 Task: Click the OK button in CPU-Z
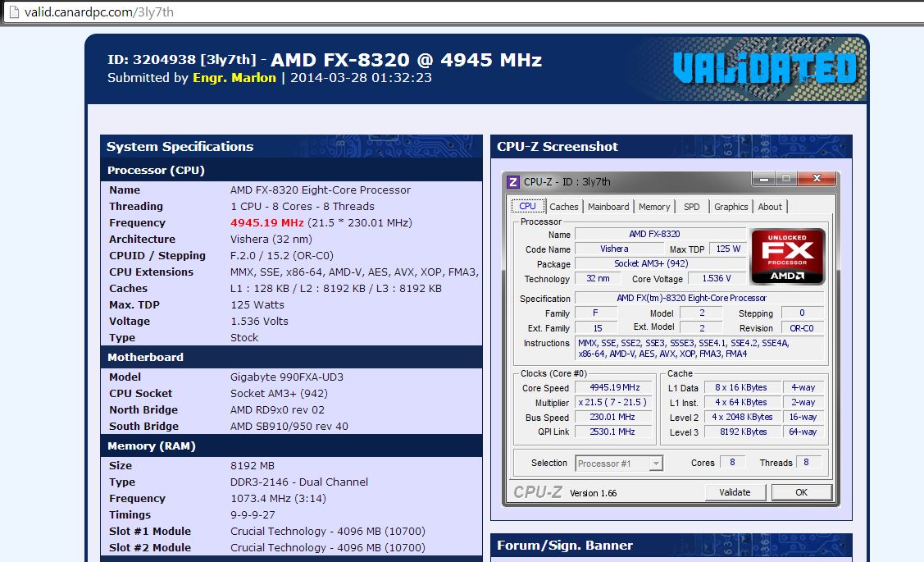[802, 492]
